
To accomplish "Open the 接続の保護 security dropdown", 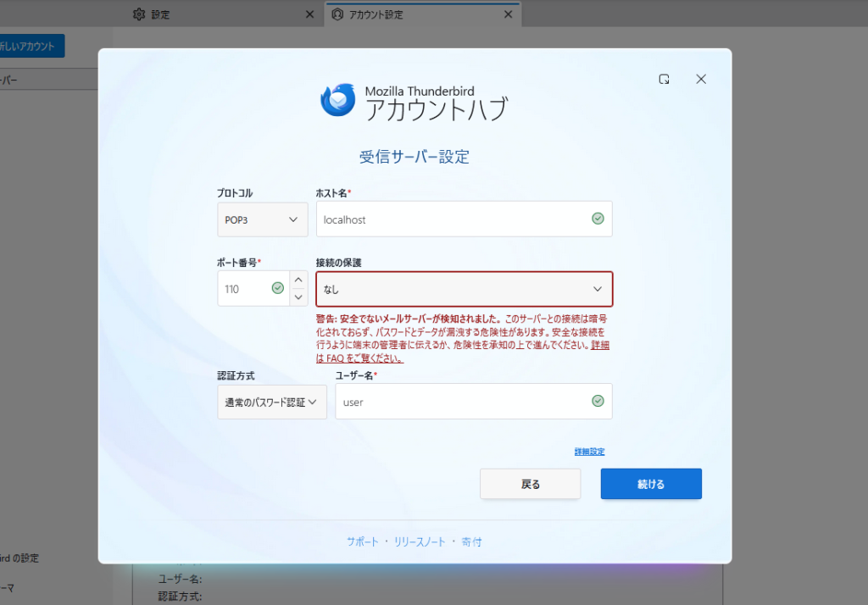I will point(464,289).
